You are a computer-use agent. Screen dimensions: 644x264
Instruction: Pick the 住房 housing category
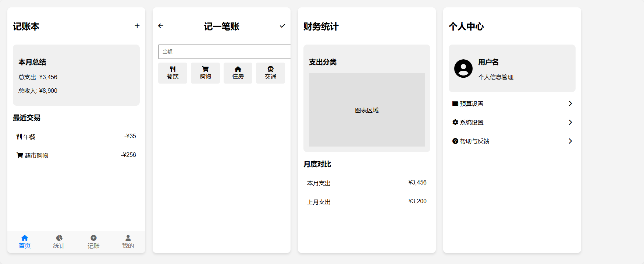coord(238,73)
